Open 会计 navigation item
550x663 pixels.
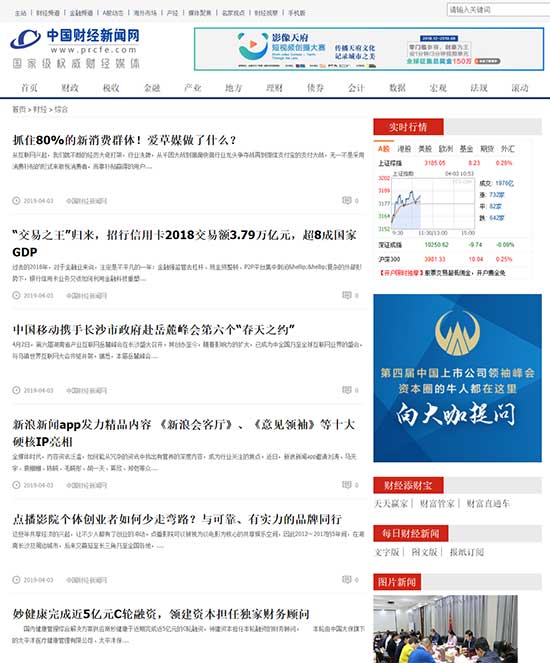(356, 88)
